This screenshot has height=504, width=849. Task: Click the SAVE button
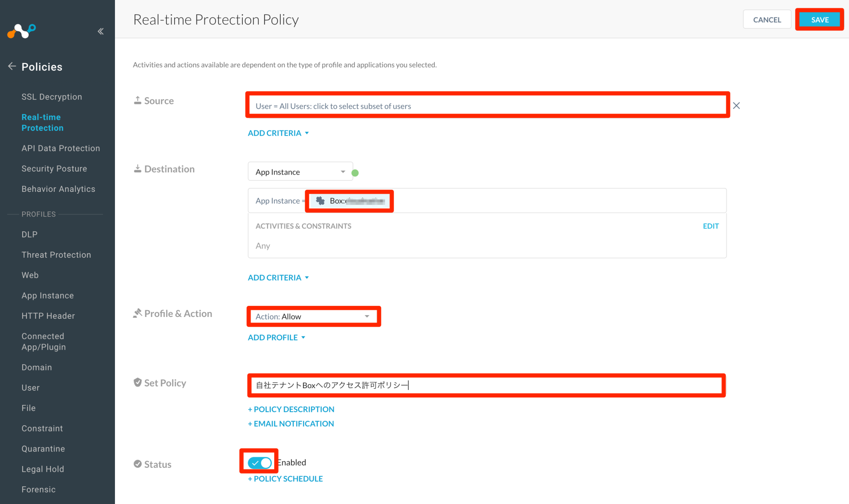pyautogui.click(x=819, y=19)
